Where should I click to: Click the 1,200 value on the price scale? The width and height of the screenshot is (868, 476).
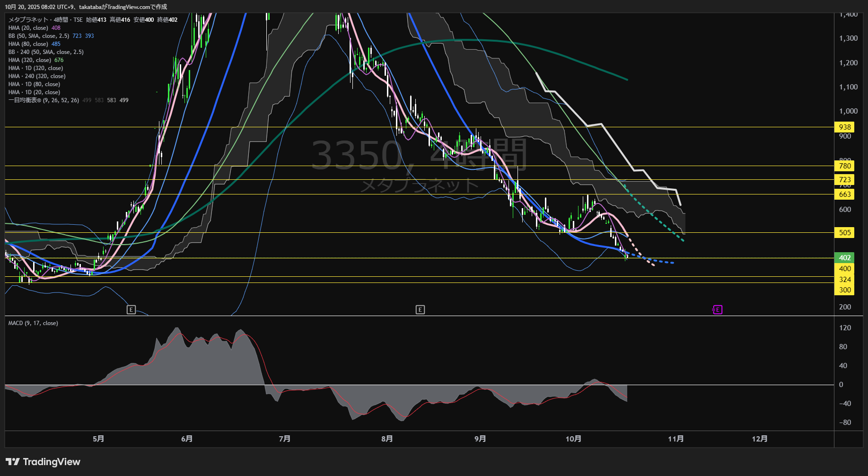(848, 63)
